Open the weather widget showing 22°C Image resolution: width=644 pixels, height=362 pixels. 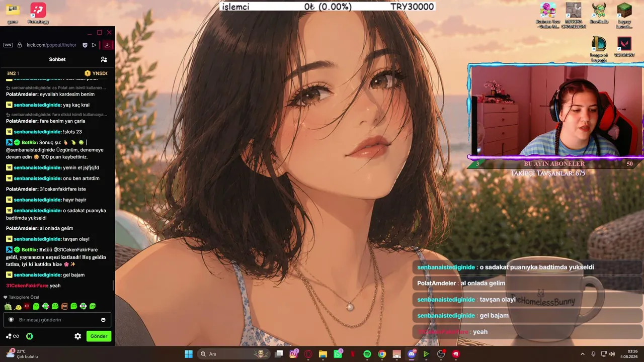click(x=22, y=354)
